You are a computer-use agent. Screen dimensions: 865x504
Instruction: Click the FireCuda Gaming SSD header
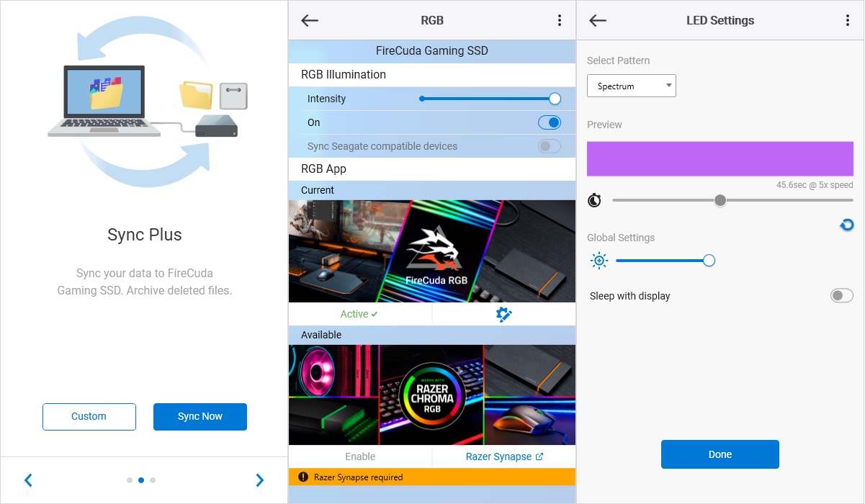432,51
